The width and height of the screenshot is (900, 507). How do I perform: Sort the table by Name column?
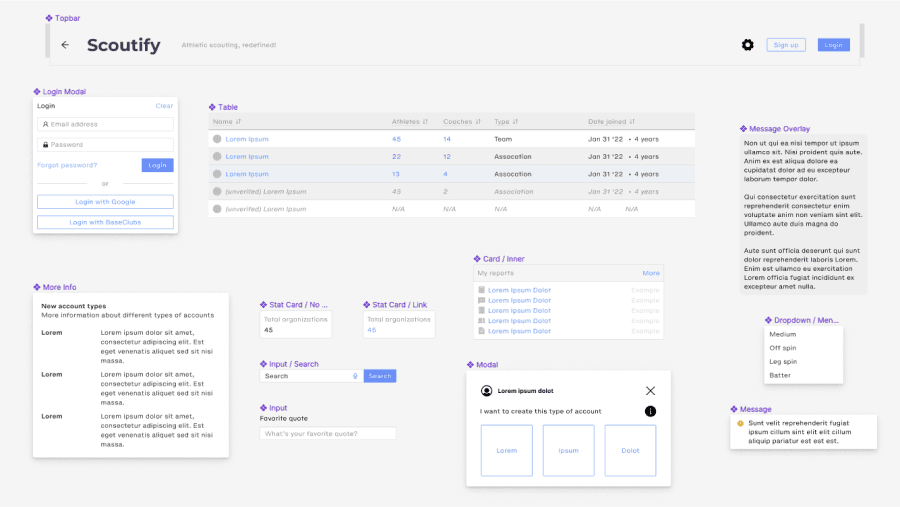coord(238,121)
